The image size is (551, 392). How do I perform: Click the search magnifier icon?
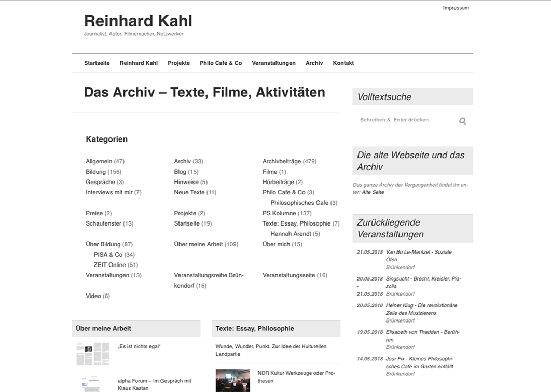point(462,121)
